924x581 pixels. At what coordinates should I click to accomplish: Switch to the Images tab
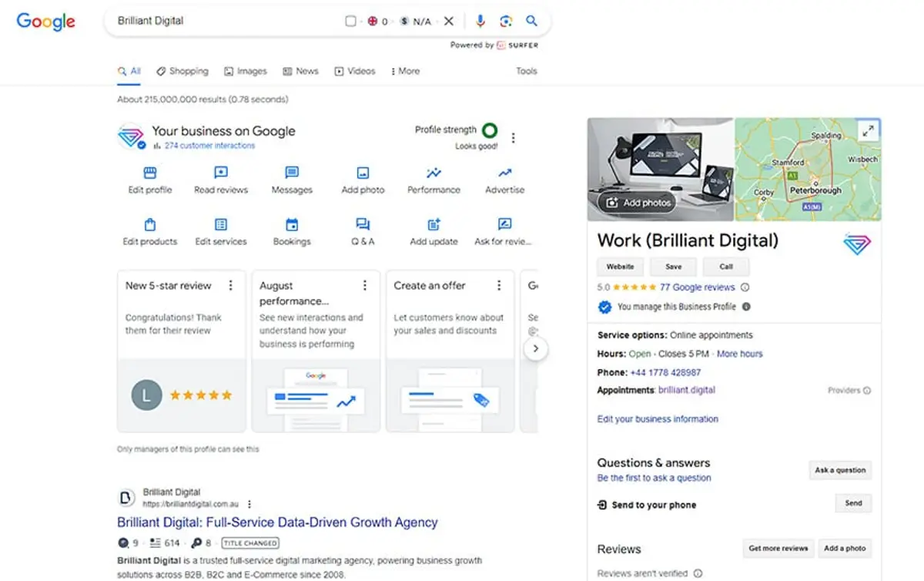246,71
